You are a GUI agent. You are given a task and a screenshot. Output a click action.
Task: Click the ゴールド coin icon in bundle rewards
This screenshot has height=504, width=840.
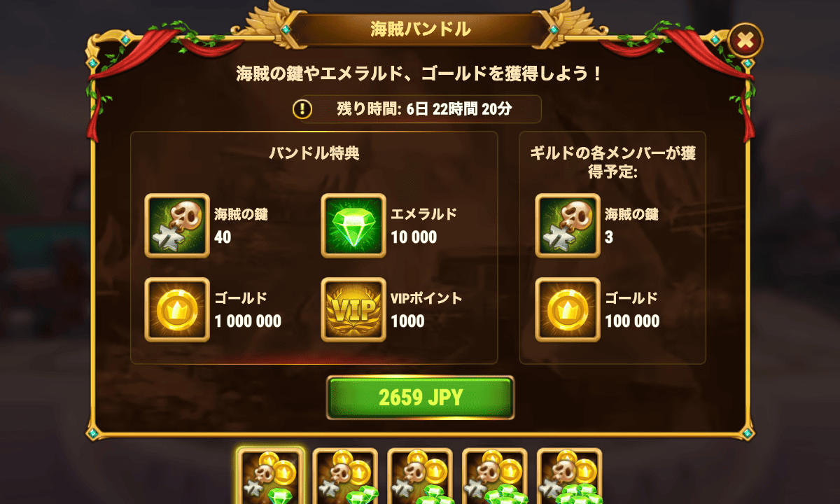(177, 309)
